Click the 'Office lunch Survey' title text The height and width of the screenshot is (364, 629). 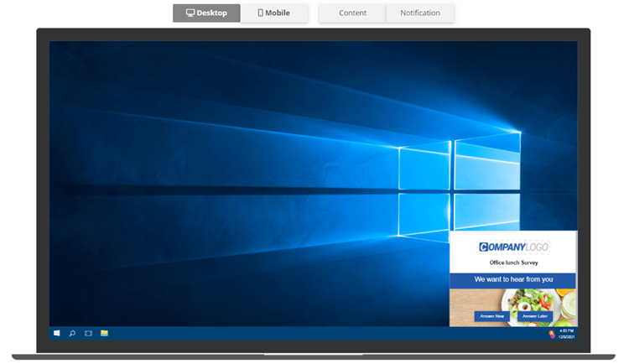click(513, 263)
